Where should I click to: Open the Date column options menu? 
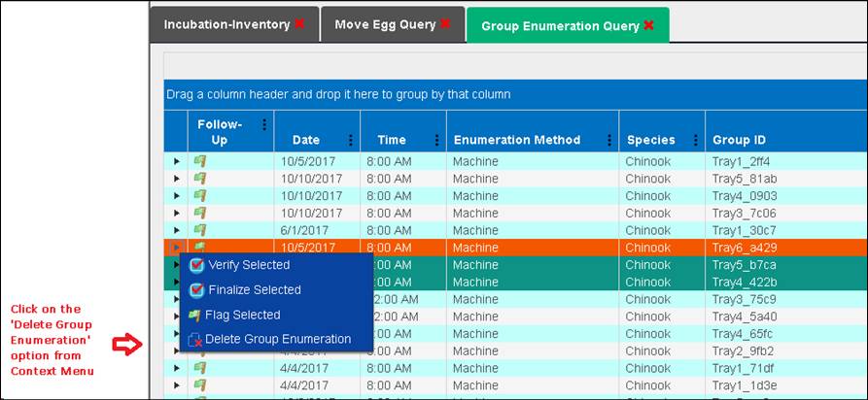point(350,140)
